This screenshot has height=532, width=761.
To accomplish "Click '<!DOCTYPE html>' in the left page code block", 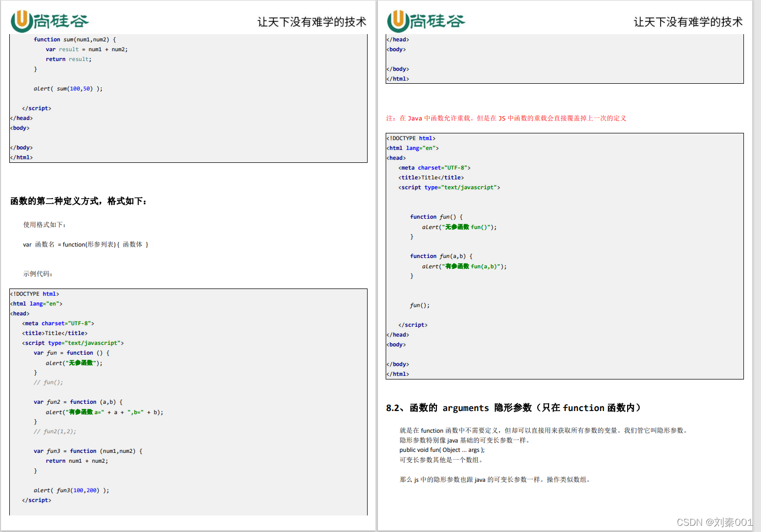I will (35, 294).
